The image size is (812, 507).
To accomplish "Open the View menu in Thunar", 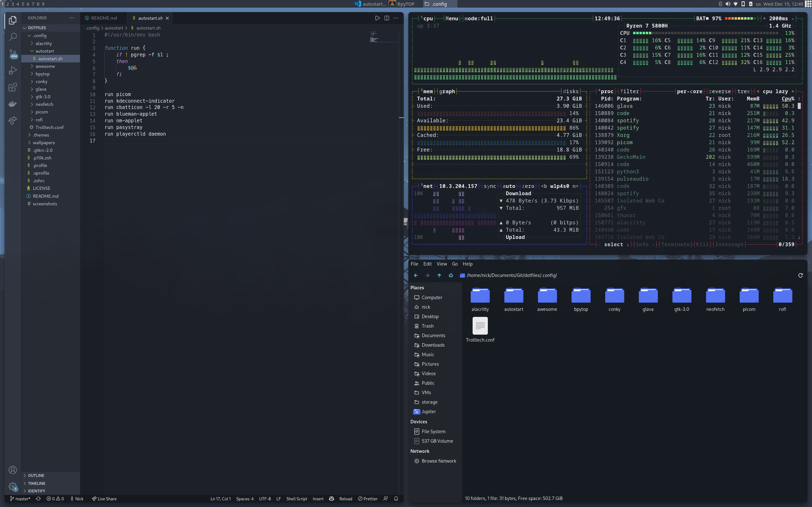I will pos(442,264).
